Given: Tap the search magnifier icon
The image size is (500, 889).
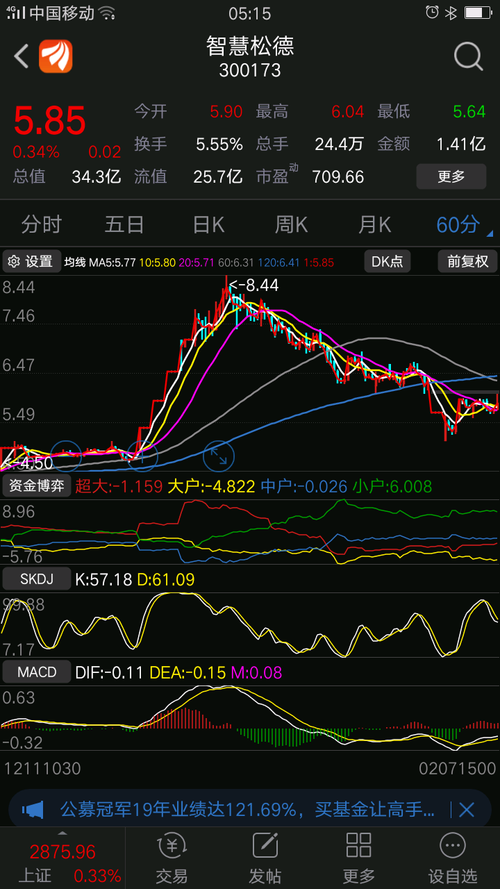Looking at the screenshot, I should click(x=468, y=57).
